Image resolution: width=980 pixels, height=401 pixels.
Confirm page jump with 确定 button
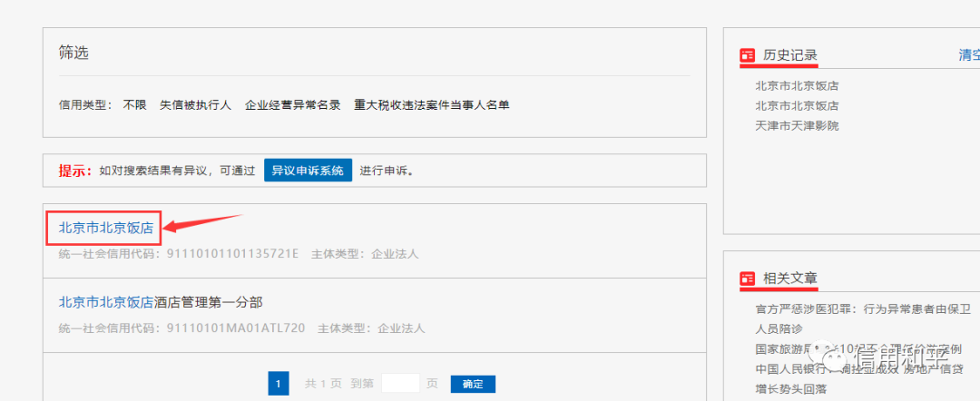point(473,384)
